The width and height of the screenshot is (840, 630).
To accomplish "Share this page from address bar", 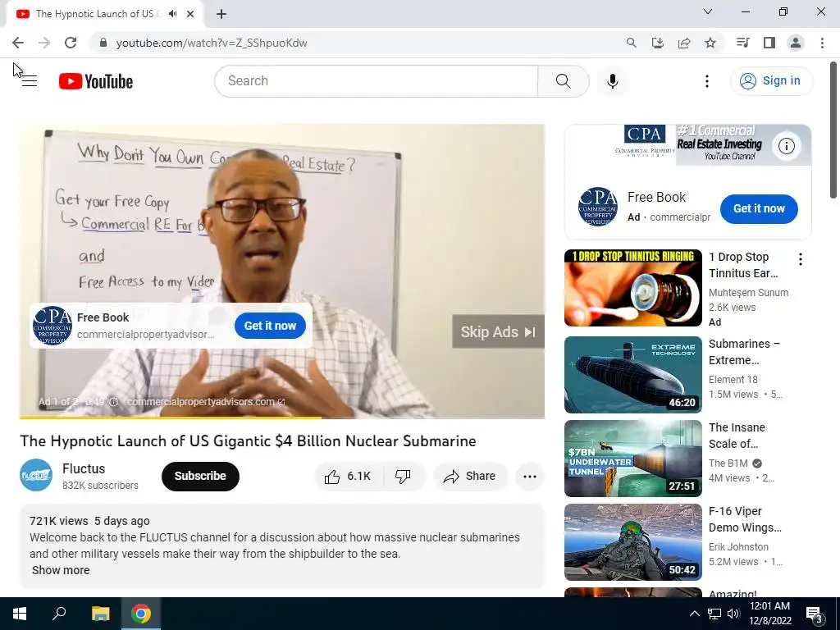I will [683, 43].
